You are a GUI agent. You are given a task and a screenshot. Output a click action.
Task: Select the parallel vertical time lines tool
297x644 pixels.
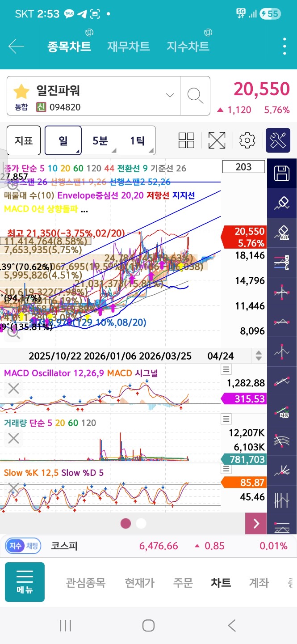coord(282,500)
